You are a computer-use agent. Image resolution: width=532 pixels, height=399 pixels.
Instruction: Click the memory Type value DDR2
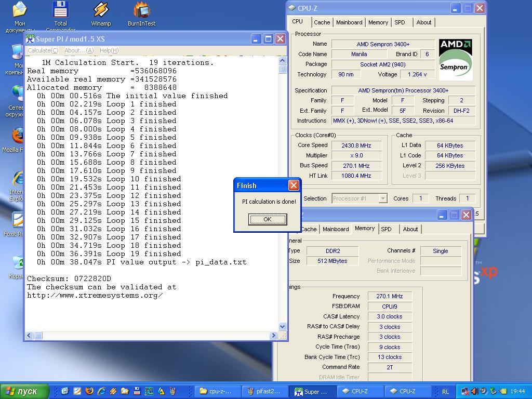[332, 251]
